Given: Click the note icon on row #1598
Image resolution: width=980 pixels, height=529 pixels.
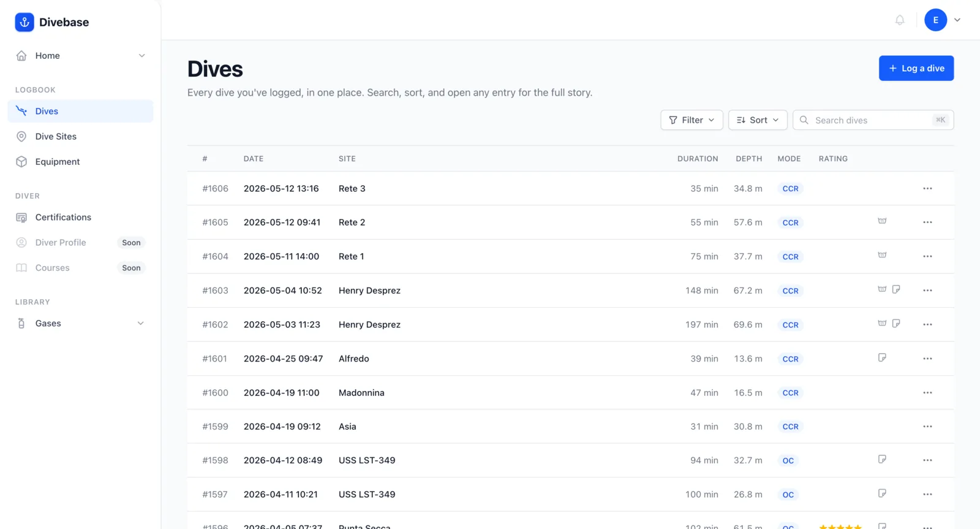Looking at the screenshot, I should coord(882,459).
